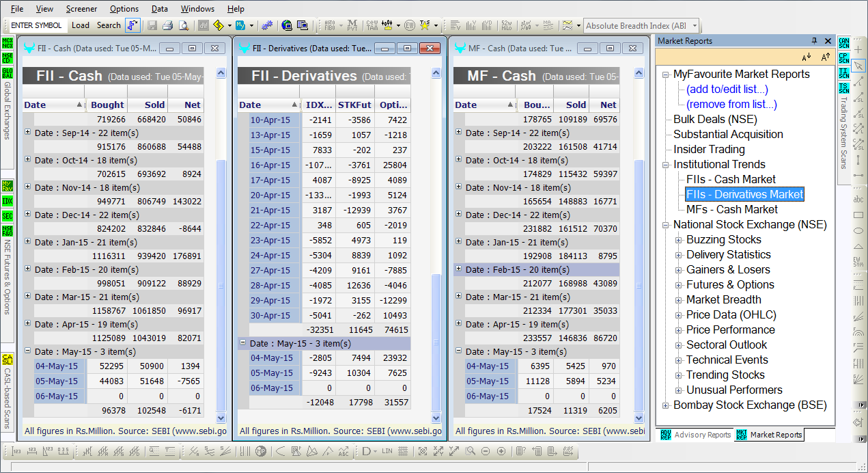Click the EW circle toolbar icon
The width and height of the screenshot is (868, 473).
click(410, 25)
